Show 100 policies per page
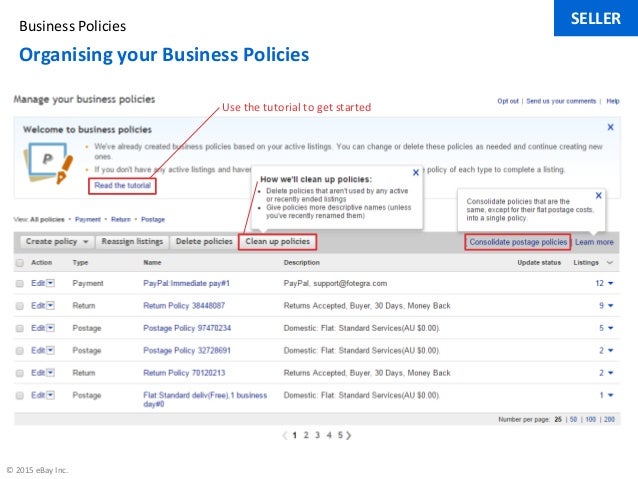This screenshot has width=638, height=479. (x=591, y=419)
